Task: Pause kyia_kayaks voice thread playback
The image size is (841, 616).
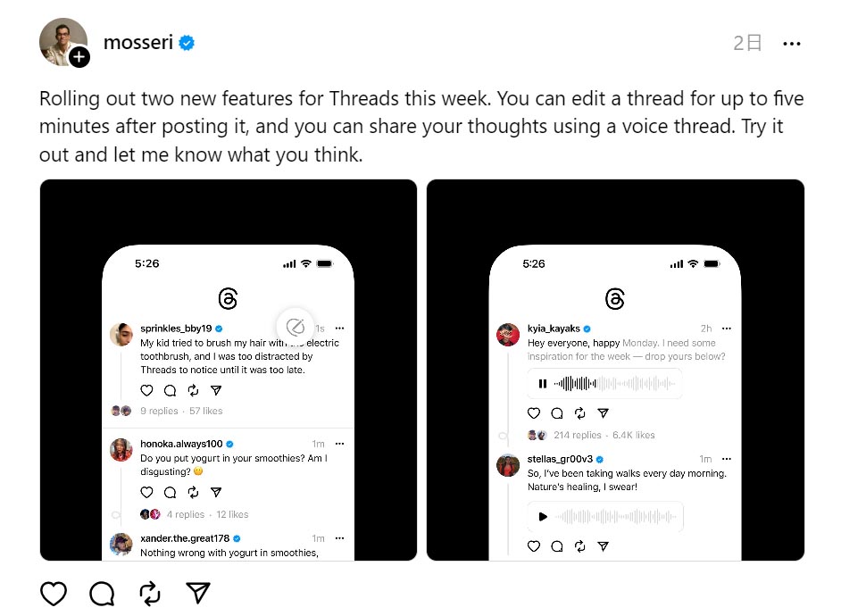Action: coord(543,384)
